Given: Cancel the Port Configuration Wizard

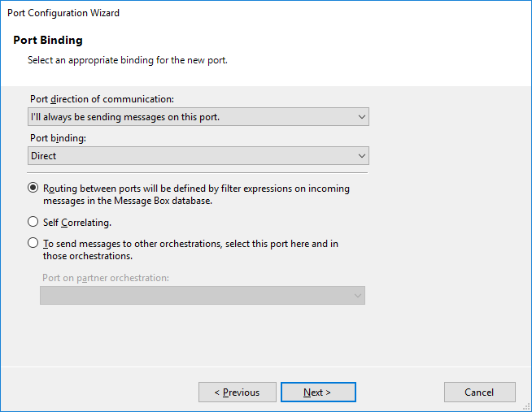Looking at the screenshot, I should (480, 392).
